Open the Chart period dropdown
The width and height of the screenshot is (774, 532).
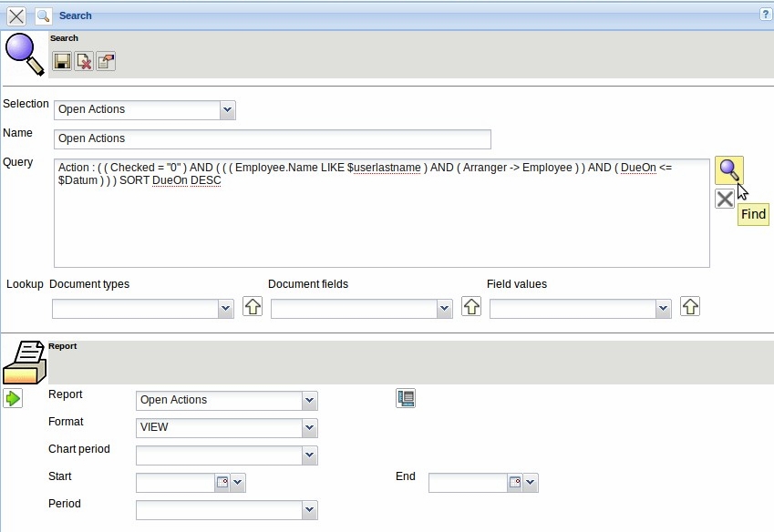pyautogui.click(x=308, y=455)
